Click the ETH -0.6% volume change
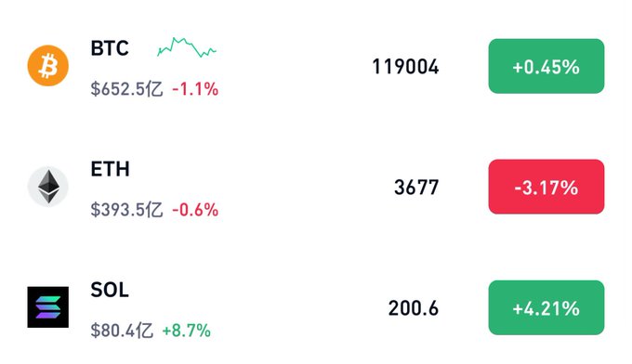 (x=195, y=210)
